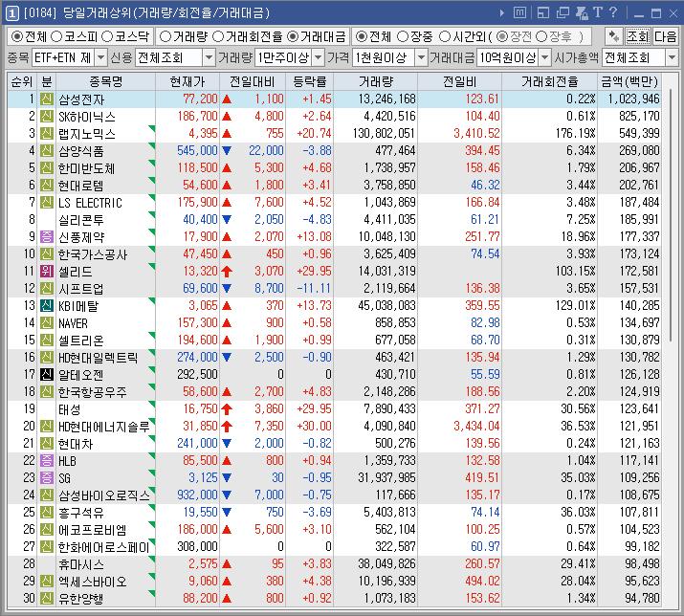Click the memo icon in title bar
Image resolution: width=684 pixels, height=616 pixels.
pos(519,13)
